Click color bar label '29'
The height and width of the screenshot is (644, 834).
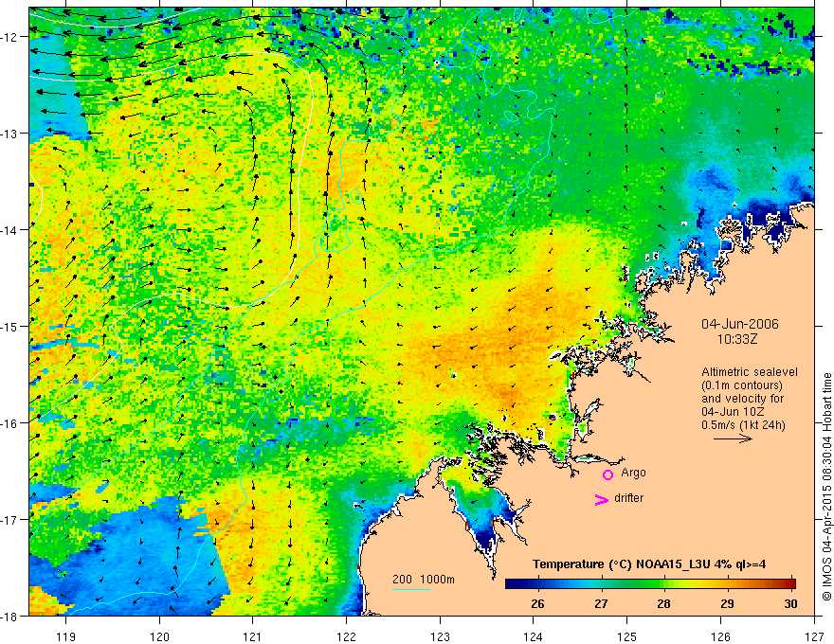pyautogui.click(x=727, y=603)
